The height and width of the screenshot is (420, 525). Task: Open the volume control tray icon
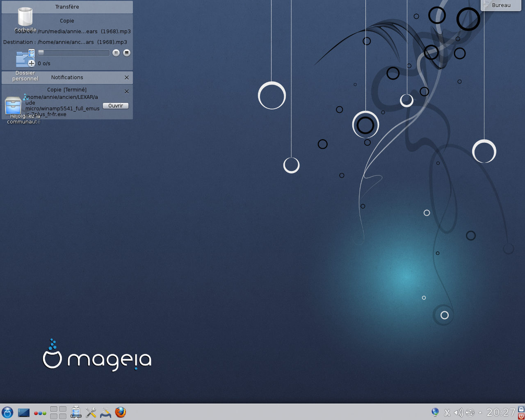click(x=459, y=413)
